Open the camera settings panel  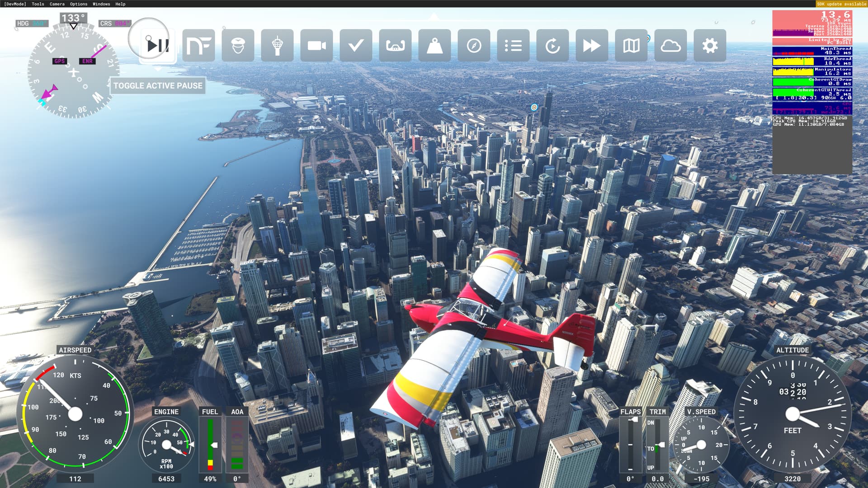coord(316,46)
